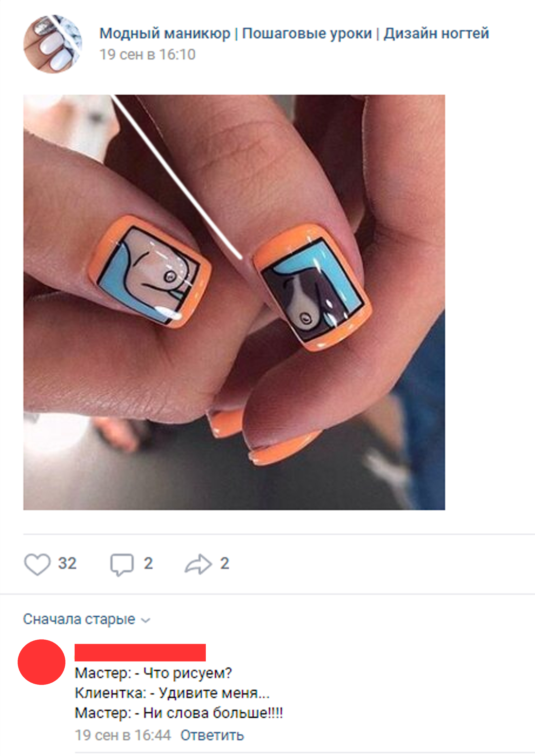Expand the chevron next to comment sorting
This screenshot has width=535, height=756.
(146, 620)
